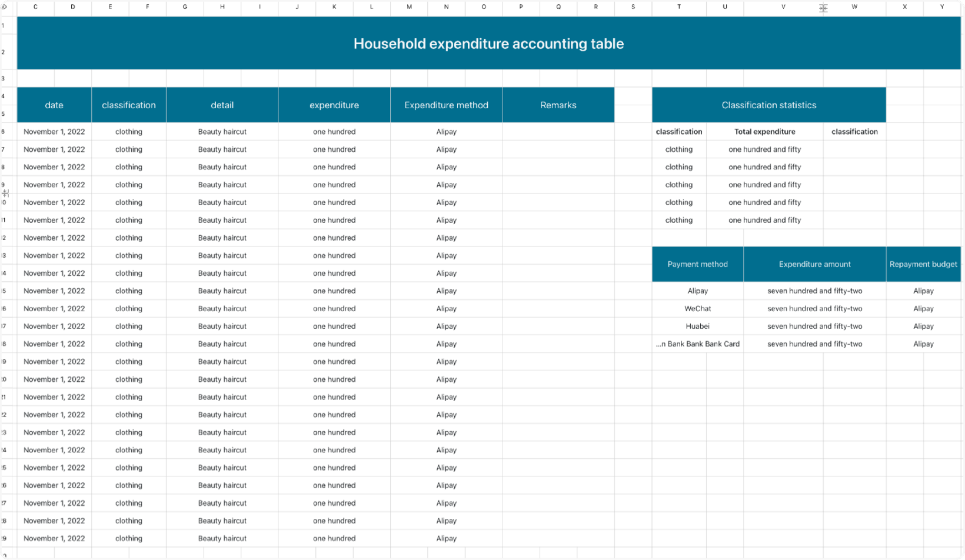This screenshot has width=965, height=560.
Task: Click the 'detail' column heading
Action: pyautogui.click(x=222, y=105)
